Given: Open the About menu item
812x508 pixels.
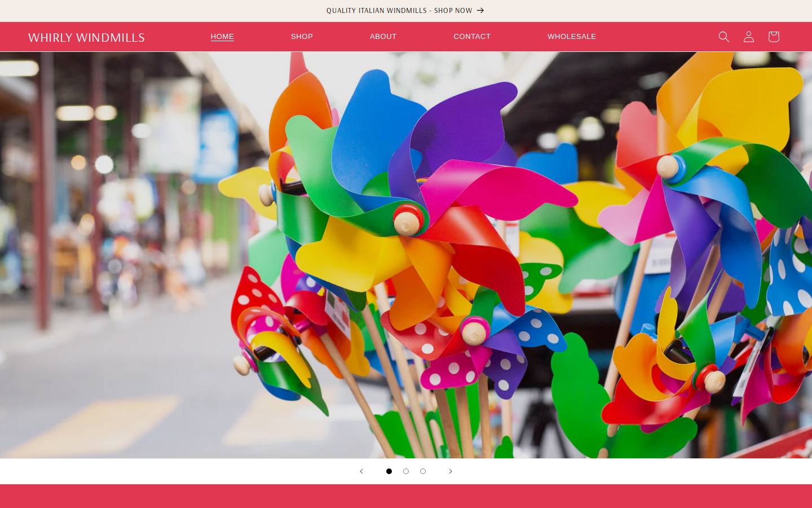Looking at the screenshot, I should click(383, 37).
